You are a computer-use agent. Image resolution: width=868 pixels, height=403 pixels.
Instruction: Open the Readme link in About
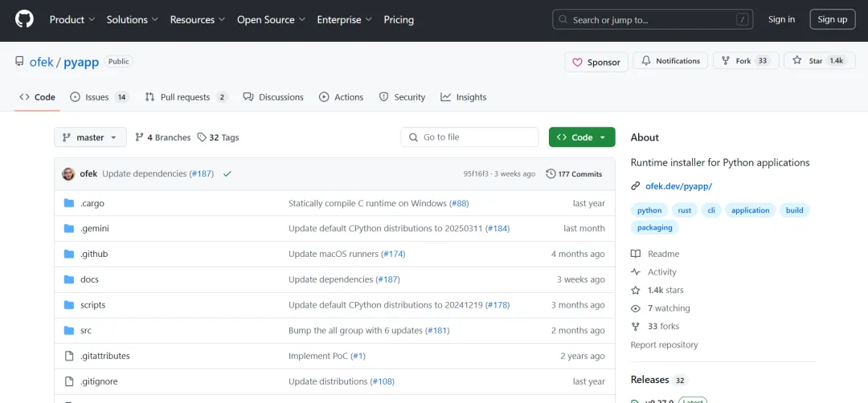[655, 254]
